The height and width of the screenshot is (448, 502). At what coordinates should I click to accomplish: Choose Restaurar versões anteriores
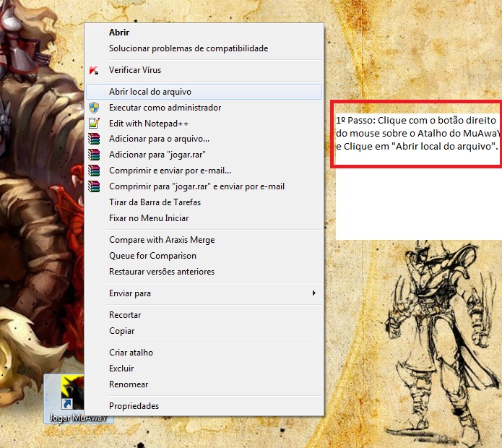tap(161, 272)
